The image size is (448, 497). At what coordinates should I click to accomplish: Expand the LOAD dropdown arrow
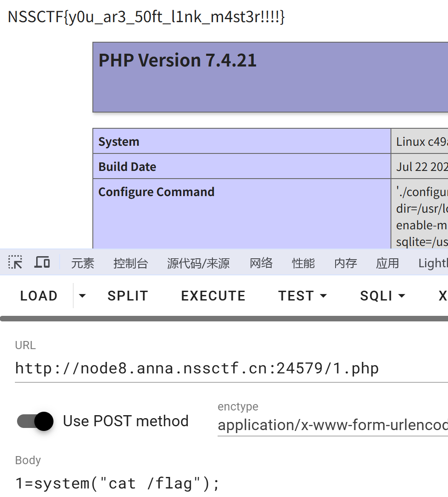(82, 296)
